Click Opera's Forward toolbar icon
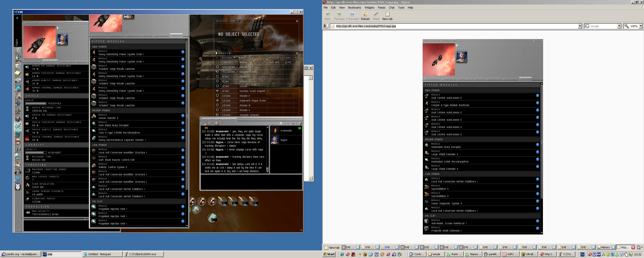The width and height of the screenshot is (644, 258). (339, 16)
